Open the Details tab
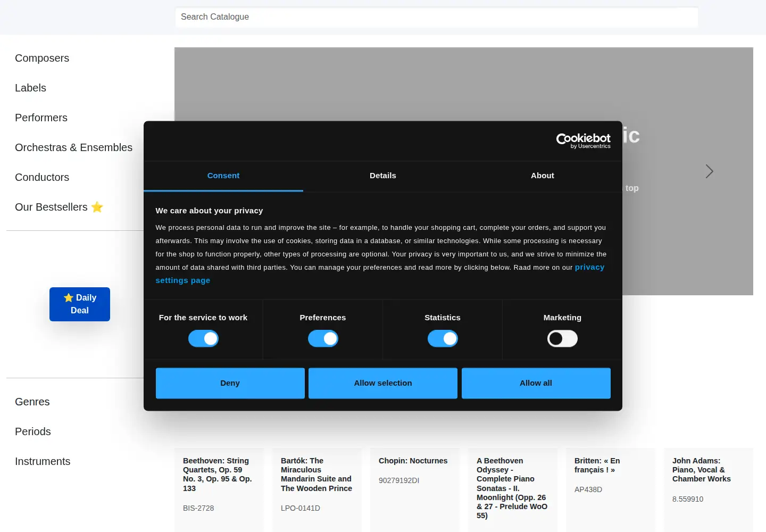766x532 pixels. tap(383, 176)
